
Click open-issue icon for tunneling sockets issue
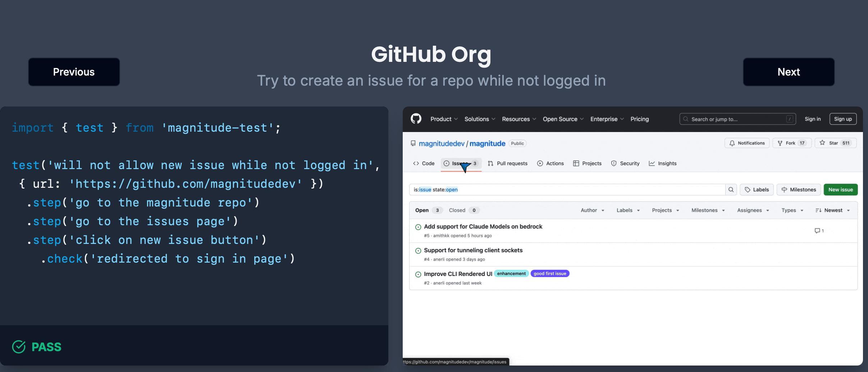tap(418, 251)
